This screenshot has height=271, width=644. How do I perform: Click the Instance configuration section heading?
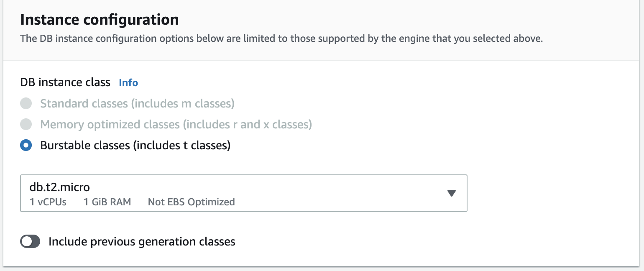(100, 19)
